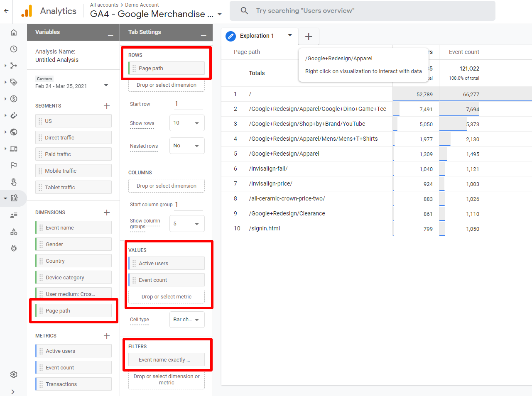Viewport: 532px width, 396px height.
Task: Open Realtime clock icon in sidebar
Action: pos(14,49)
